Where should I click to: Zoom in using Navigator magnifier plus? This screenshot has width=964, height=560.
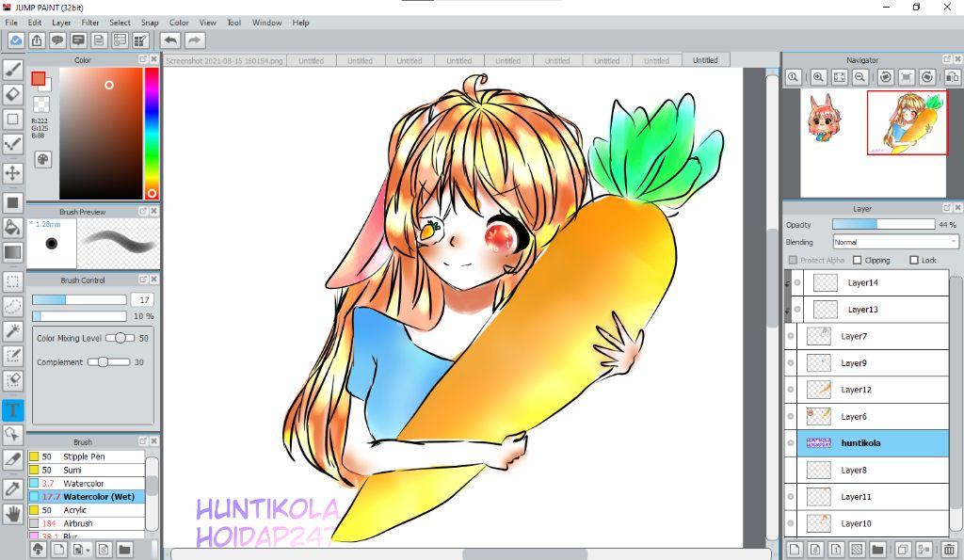[x=818, y=77]
